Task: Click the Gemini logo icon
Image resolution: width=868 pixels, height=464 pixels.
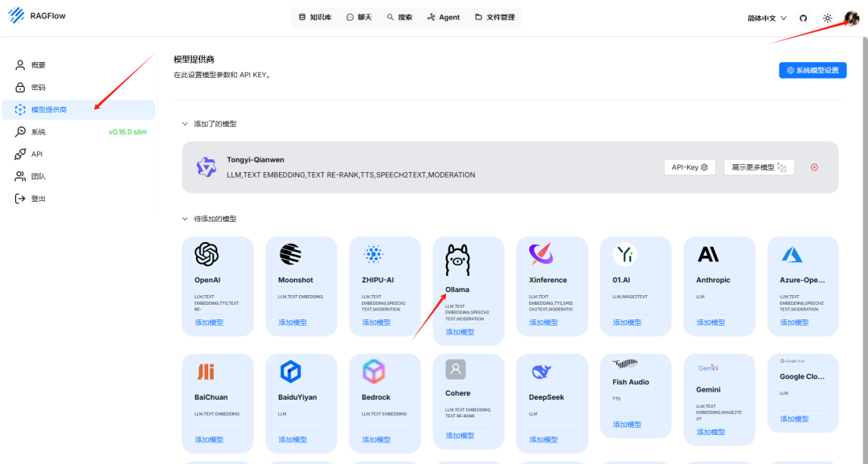Action: [x=708, y=368]
